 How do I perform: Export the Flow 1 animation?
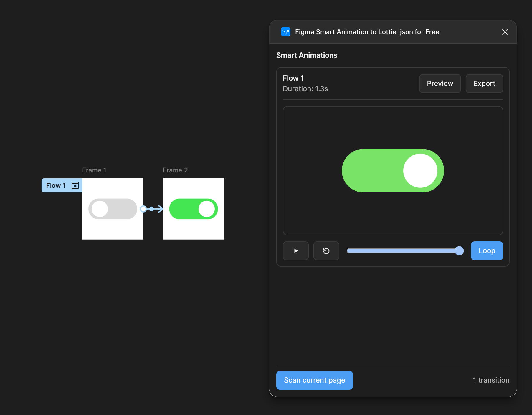point(484,84)
